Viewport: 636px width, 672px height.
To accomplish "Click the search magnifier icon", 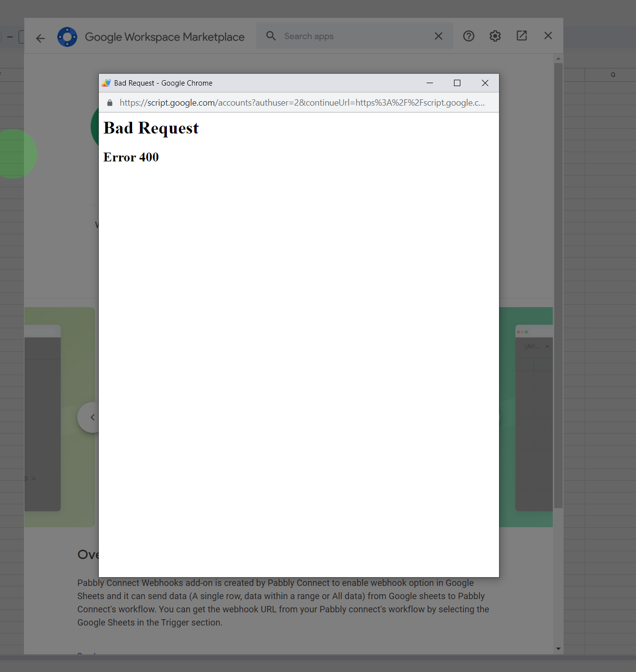I will coord(271,36).
